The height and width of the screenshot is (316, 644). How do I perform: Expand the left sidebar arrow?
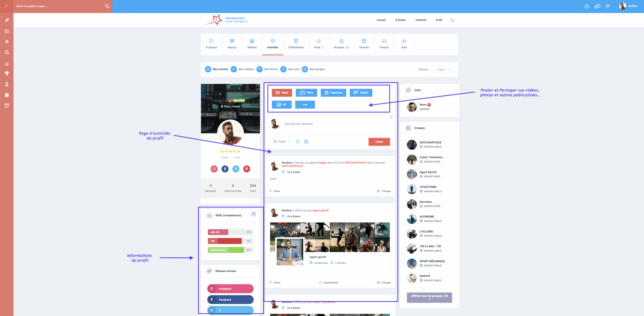coord(7,6)
